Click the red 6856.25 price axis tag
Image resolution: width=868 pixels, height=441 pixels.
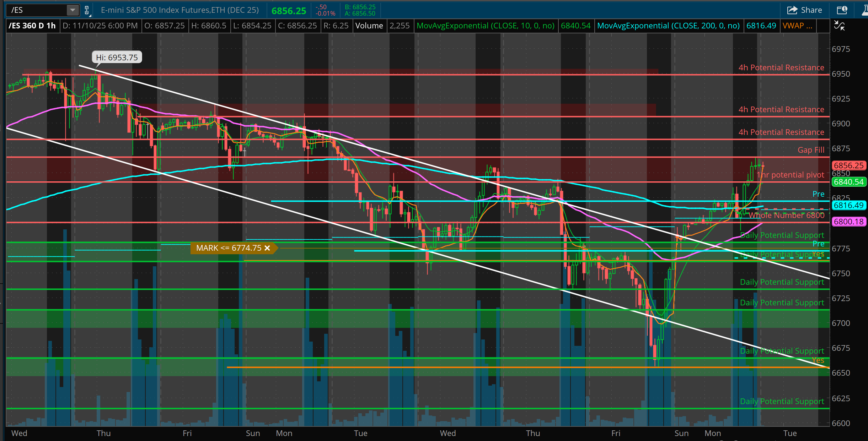click(x=848, y=165)
